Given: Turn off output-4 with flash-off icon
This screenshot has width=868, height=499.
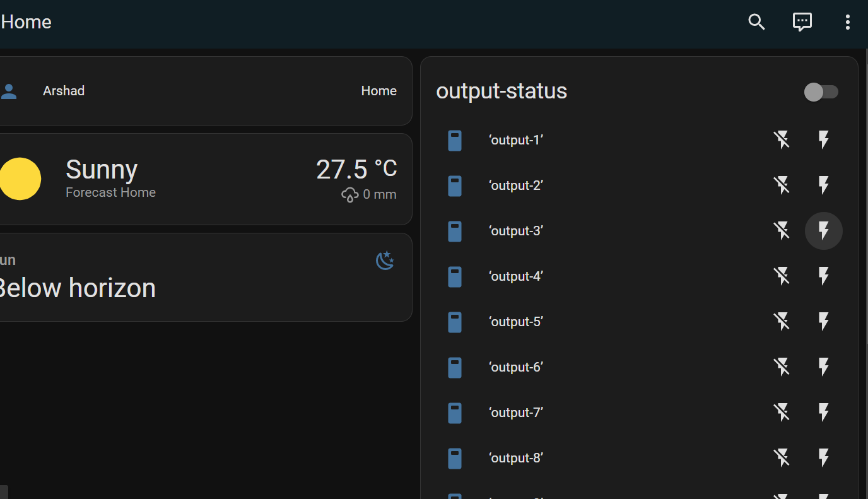Looking at the screenshot, I should 782,276.
